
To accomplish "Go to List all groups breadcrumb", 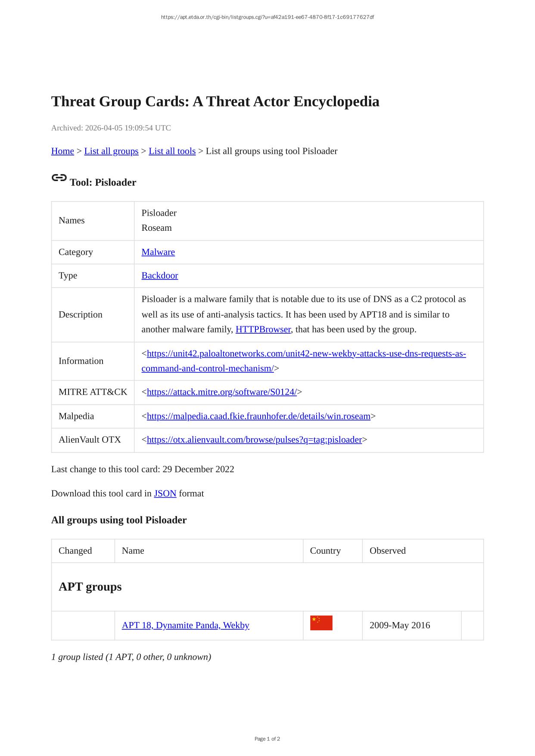I will coord(111,151).
